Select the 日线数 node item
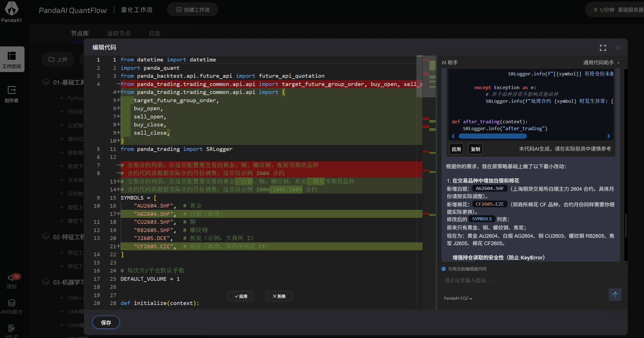 (x=75, y=194)
